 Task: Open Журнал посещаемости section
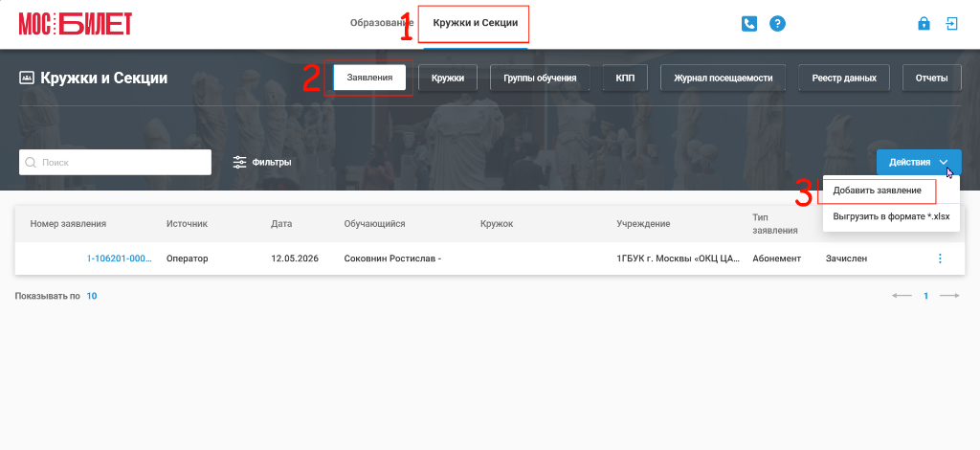[x=724, y=79]
